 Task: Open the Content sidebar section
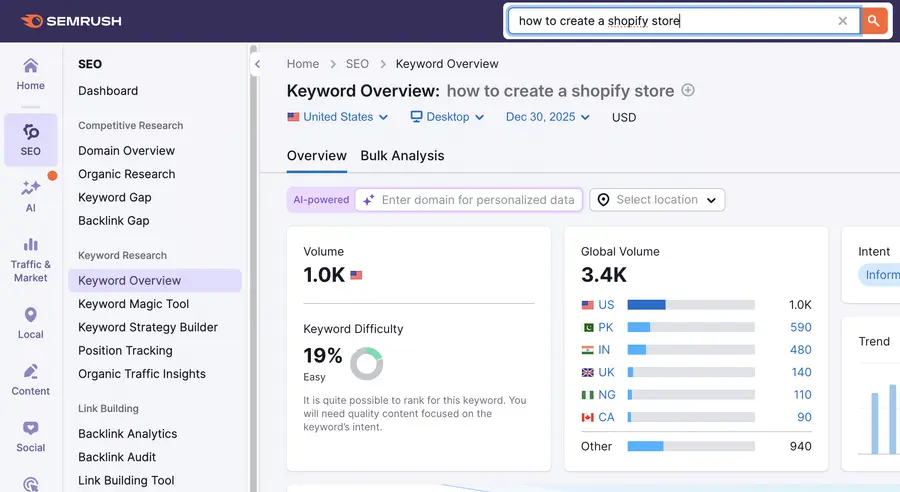pyautogui.click(x=30, y=380)
